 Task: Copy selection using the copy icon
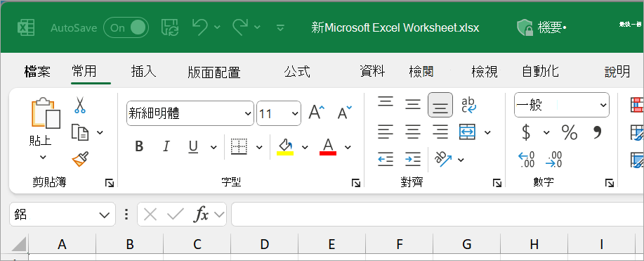coord(79,132)
